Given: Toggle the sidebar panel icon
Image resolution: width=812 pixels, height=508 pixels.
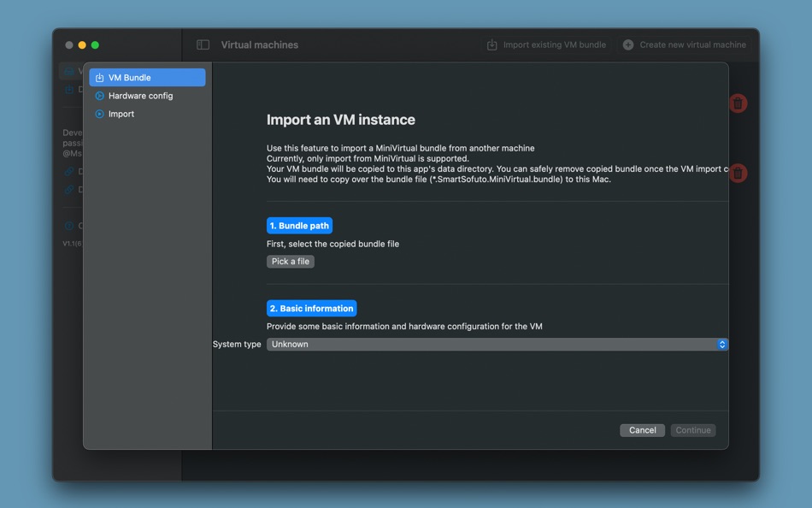Looking at the screenshot, I should point(203,45).
